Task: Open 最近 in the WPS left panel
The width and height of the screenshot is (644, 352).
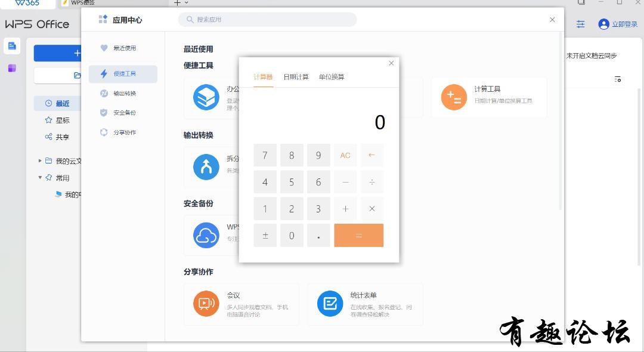Action: click(57, 103)
